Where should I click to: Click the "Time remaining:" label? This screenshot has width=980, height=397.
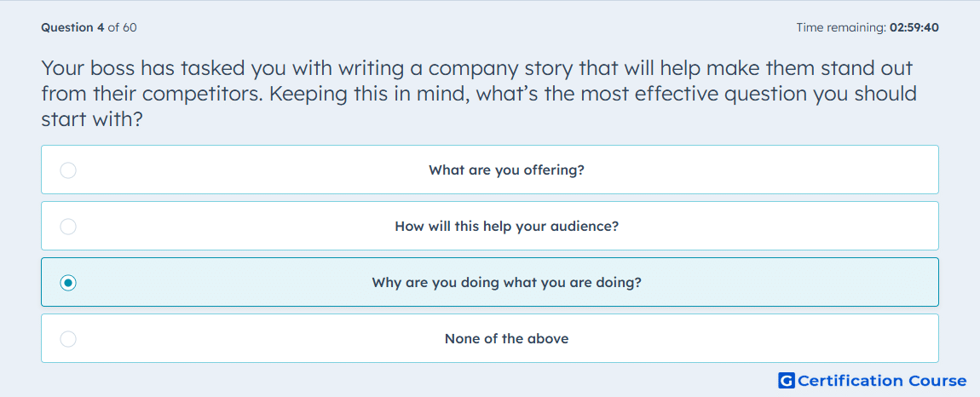point(841,27)
